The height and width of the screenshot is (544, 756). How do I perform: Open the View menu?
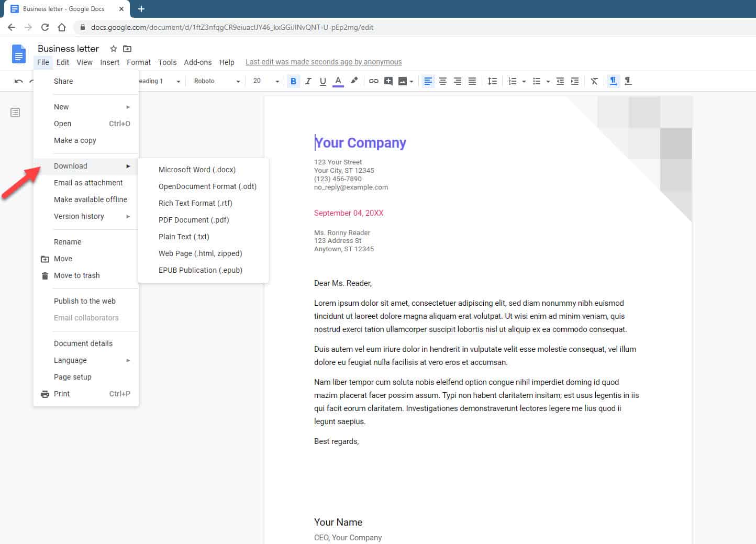(x=84, y=62)
